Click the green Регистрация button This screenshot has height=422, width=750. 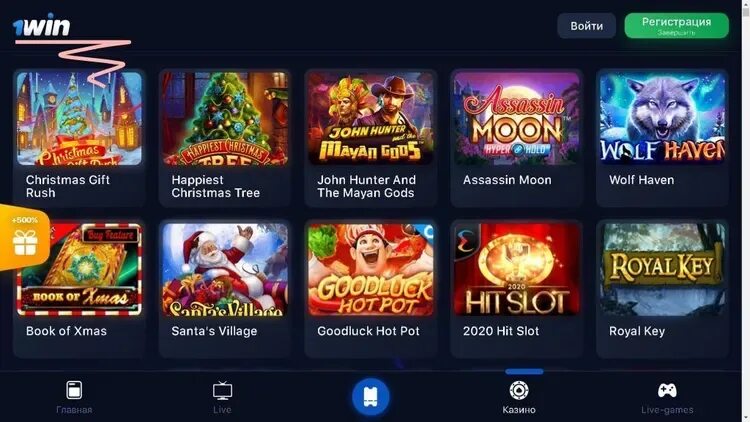676,26
